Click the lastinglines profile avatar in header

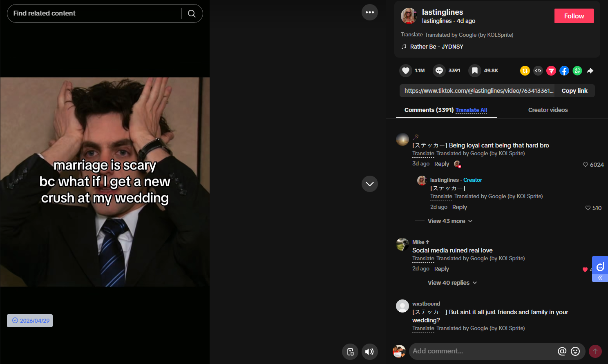pos(409,16)
